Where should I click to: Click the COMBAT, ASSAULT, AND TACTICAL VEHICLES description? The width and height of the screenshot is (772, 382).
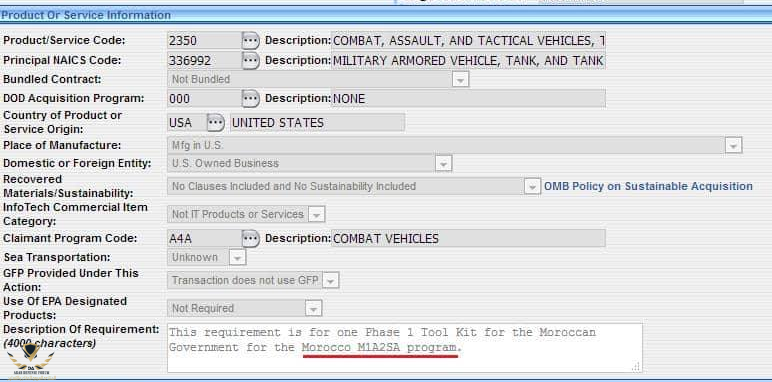(469, 40)
